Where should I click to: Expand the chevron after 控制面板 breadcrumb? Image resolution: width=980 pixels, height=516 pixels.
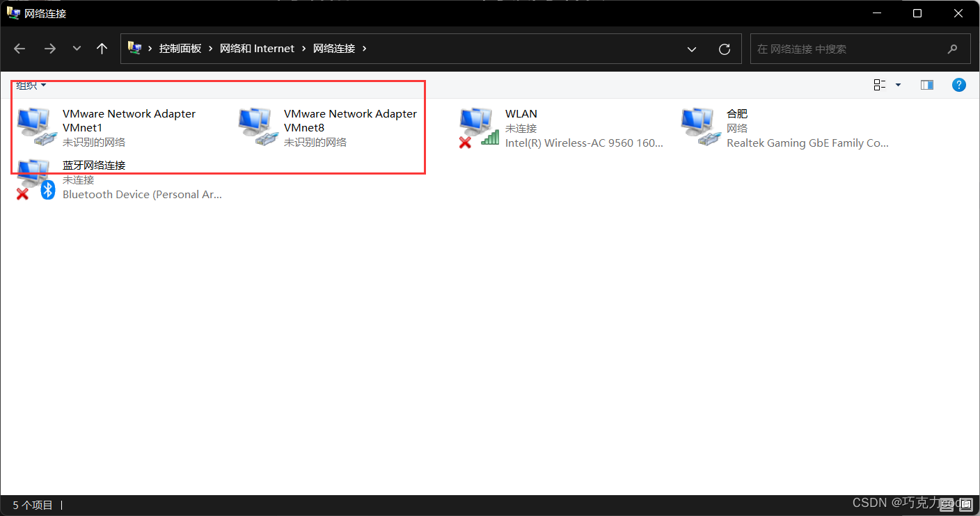(x=211, y=49)
